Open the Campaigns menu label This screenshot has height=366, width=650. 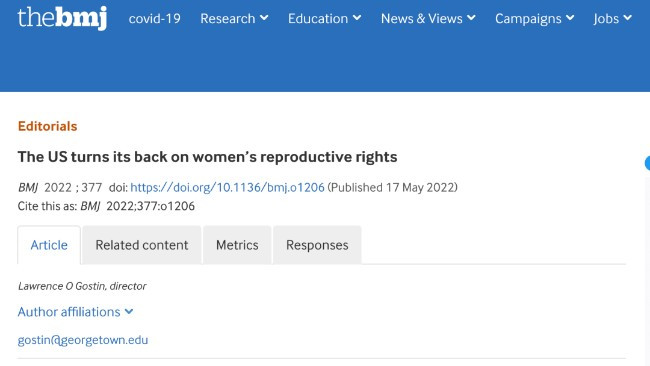[x=528, y=19]
